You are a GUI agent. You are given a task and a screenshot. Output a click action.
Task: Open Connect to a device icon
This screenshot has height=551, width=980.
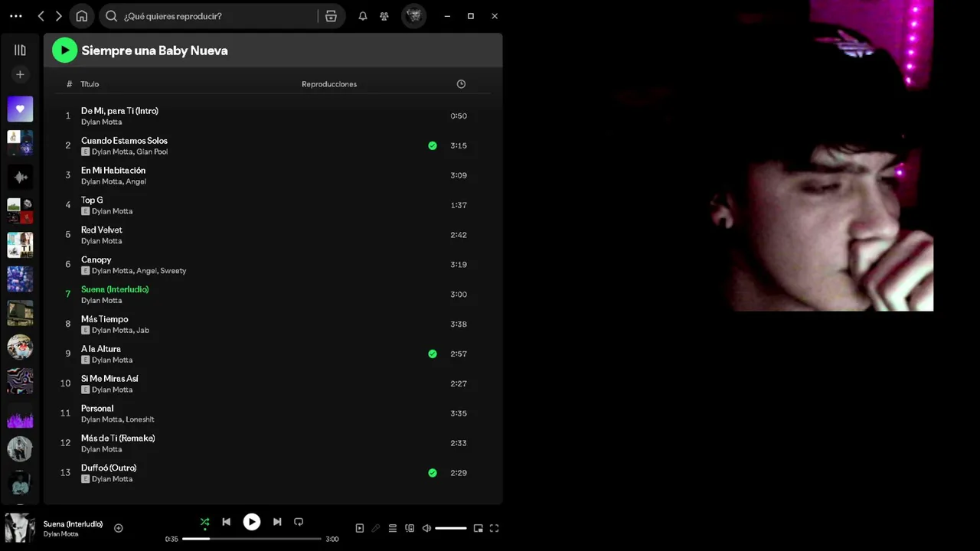tap(410, 528)
